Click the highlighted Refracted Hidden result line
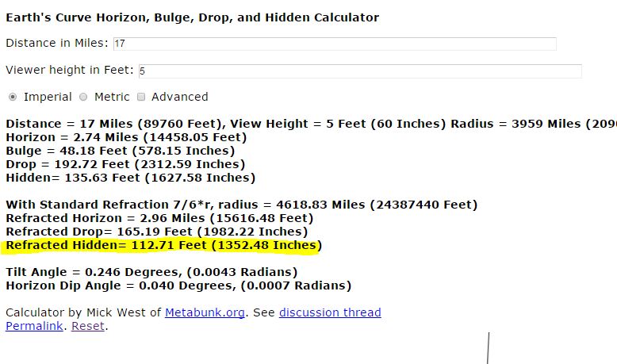Image resolution: width=617 pixels, height=364 pixels. click(163, 246)
